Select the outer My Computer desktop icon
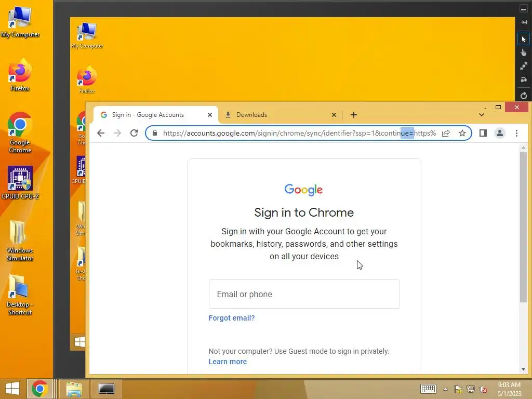Image resolution: width=532 pixels, height=399 pixels. pos(20,22)
